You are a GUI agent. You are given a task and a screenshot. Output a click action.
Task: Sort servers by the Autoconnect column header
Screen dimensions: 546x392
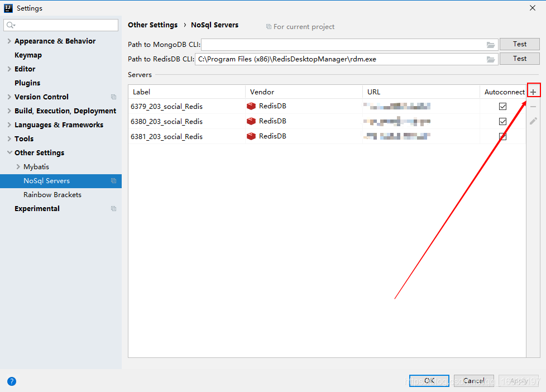tap(503, 92)
